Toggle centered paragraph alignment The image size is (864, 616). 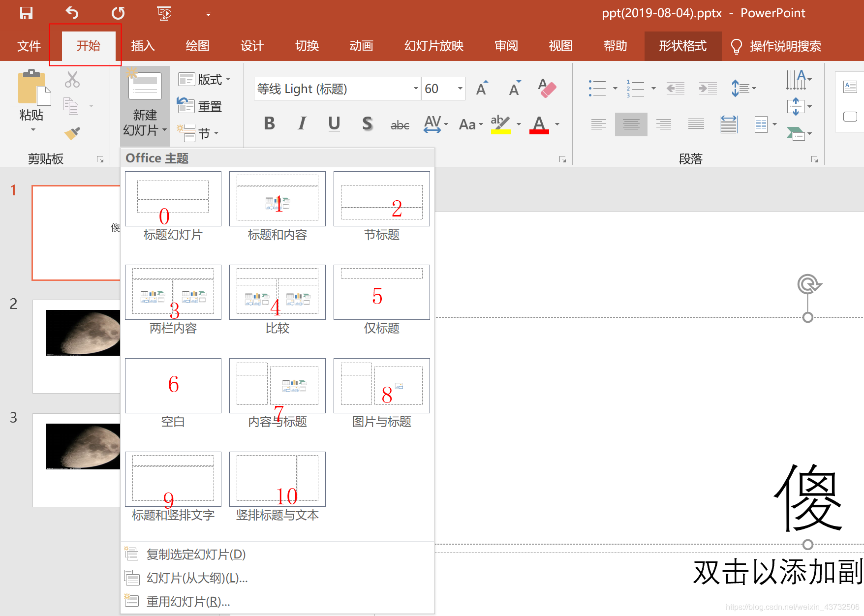(x=631, y=124)
